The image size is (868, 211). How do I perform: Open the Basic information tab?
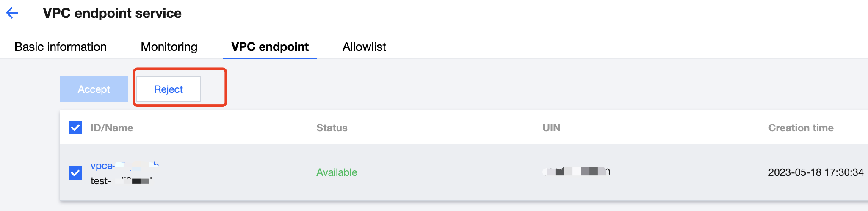[61, 47]
